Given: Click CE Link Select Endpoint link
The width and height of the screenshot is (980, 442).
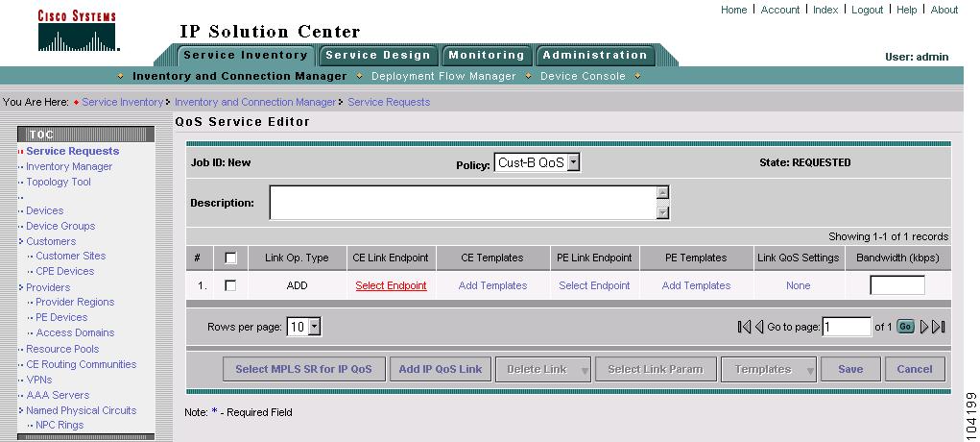Looking at the screenshot, I should pyautogui.click(x=392, y=285).
